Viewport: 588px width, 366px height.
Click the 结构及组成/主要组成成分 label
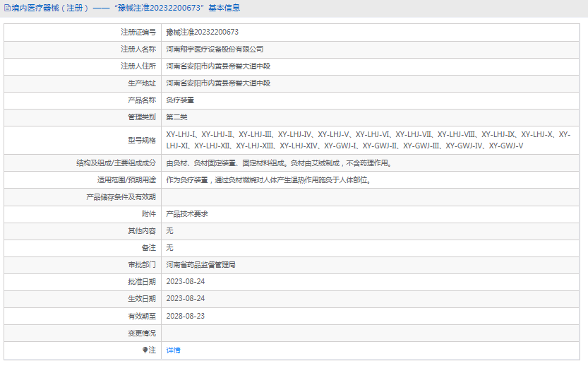click(x=116, y=163)
